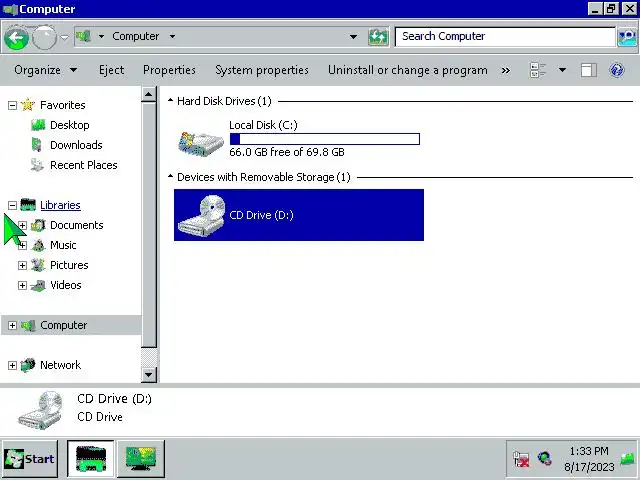This screenshot has height=480, width=640.
Task: Choose Uninstall or change a program
Action: click(408, 70)
